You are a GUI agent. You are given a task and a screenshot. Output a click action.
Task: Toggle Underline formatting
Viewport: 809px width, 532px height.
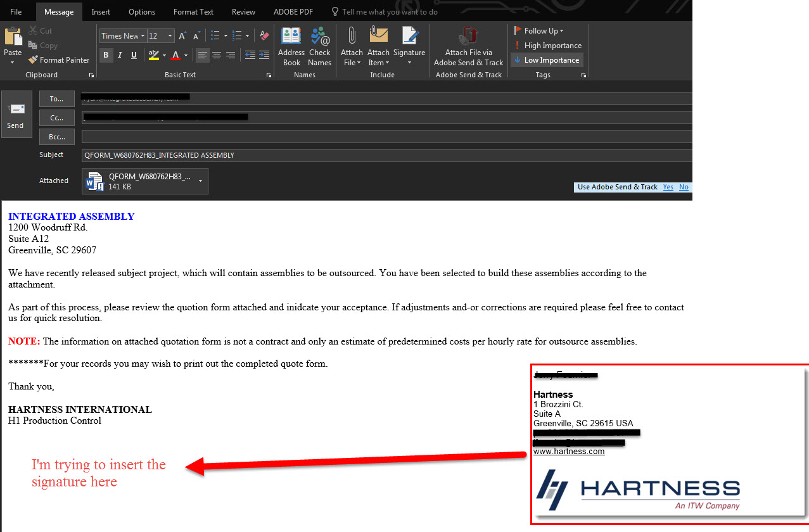point(134,55)
